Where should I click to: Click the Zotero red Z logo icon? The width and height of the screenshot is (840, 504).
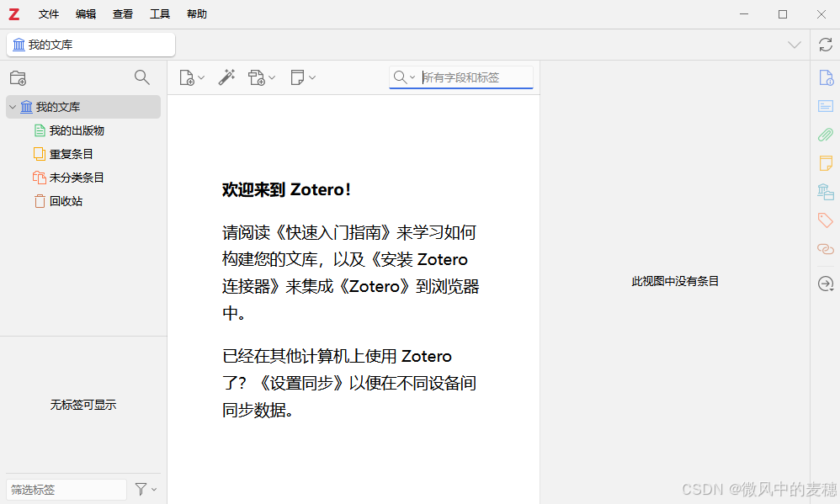[14, 14]
